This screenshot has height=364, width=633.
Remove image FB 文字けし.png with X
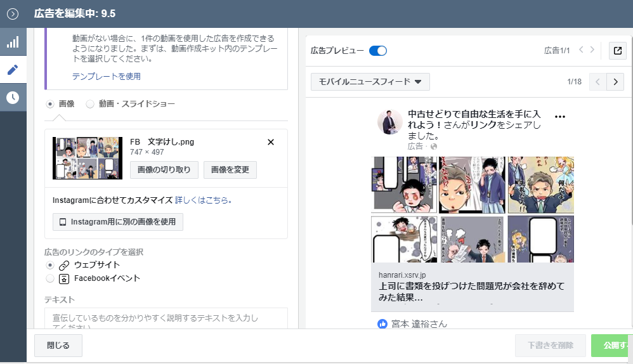point(271,142)
